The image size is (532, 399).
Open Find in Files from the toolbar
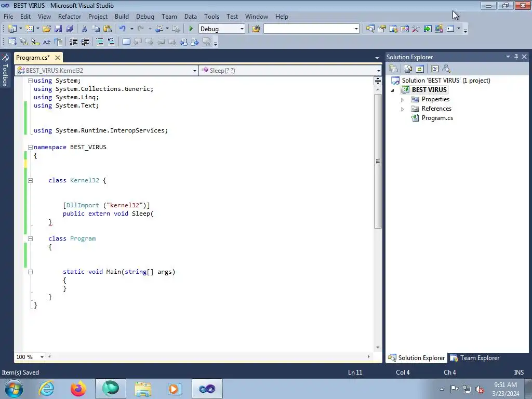256,29
